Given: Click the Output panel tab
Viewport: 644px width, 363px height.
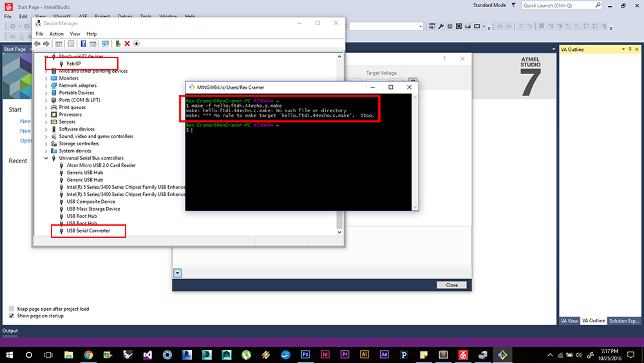Looking at the screenshot, I should pyautogui.click(x=10, y=331).
